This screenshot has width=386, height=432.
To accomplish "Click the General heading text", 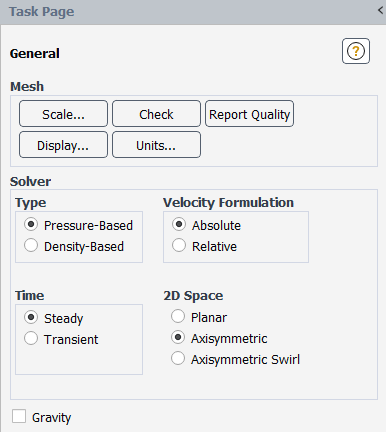I will point(35,53).
